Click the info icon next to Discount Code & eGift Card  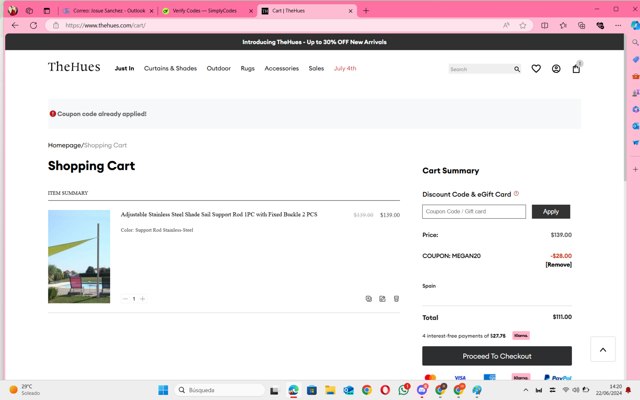click(516, 193)
